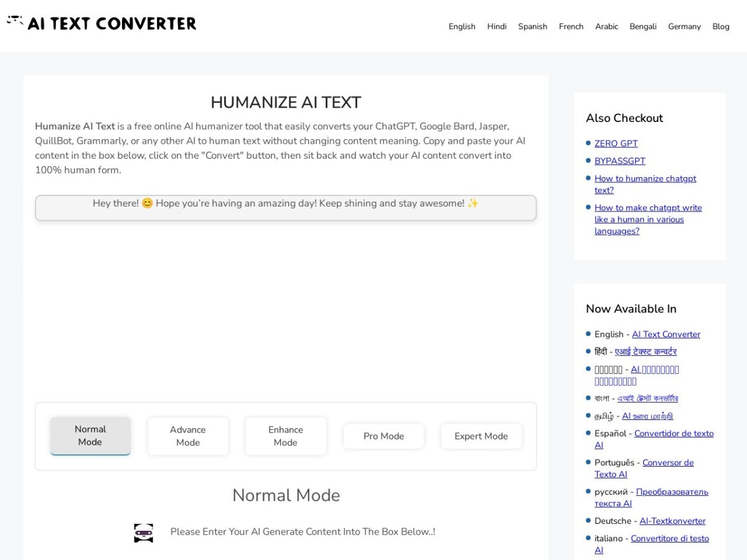747x560 pixels.
Task: Switch to Advance Mode
Action: pyautogui.click(x=188, y=436)
